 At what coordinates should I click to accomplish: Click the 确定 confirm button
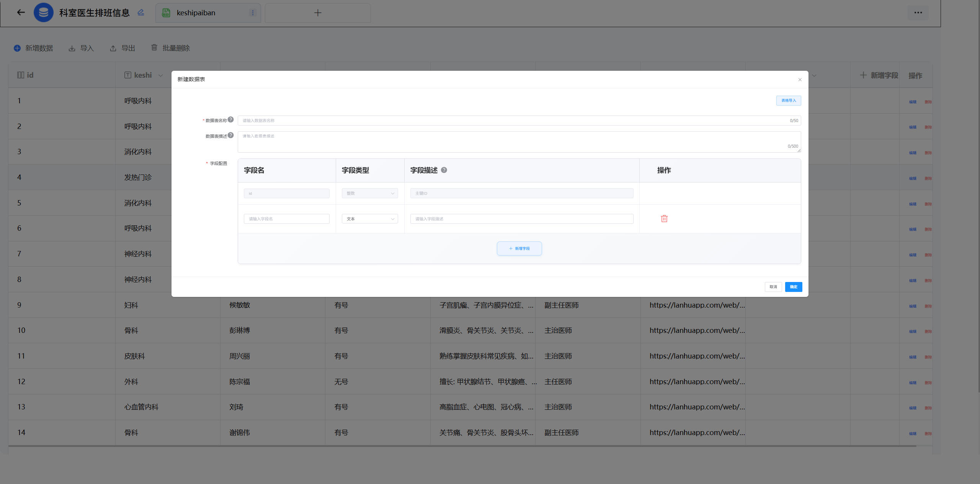tap(793, 287)
